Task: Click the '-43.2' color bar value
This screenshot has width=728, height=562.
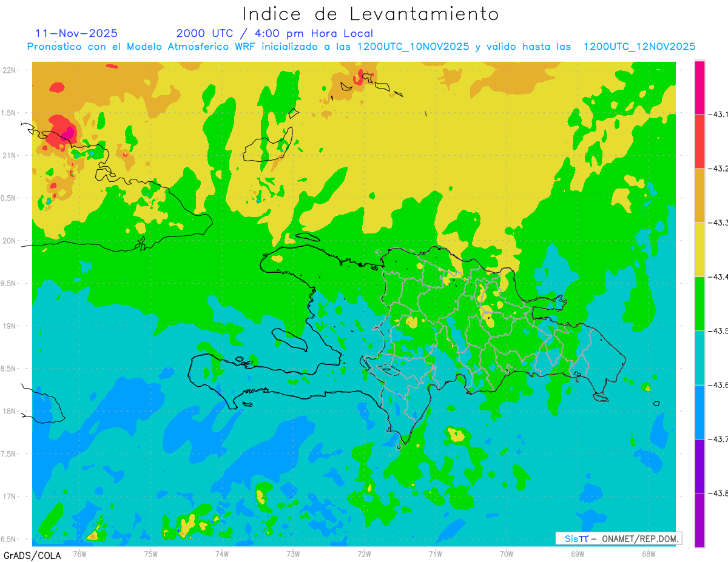Action: [718, 169]
